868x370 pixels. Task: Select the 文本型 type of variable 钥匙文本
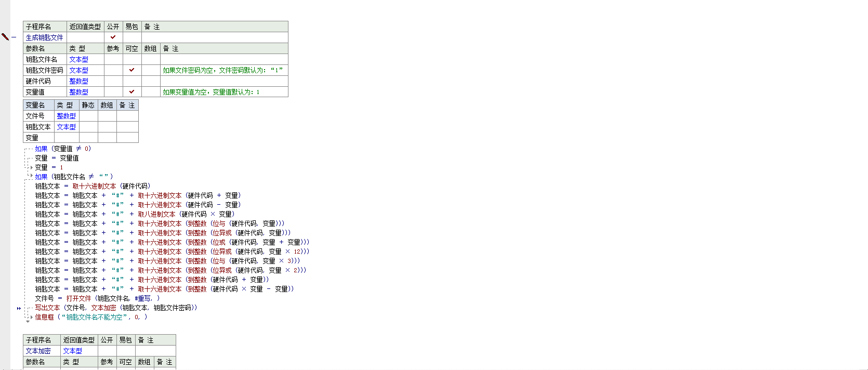66,127
